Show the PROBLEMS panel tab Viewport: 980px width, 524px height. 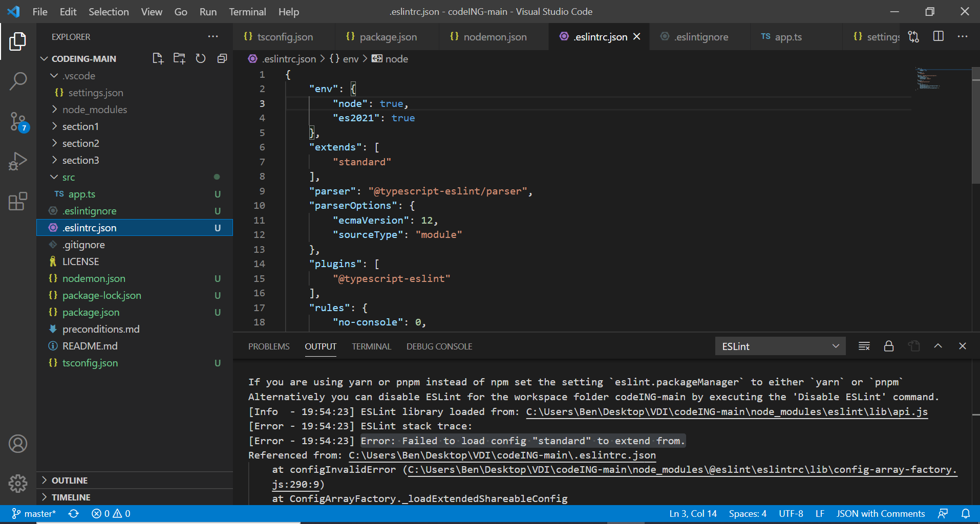pyautogui.click(x=269, y=346)
